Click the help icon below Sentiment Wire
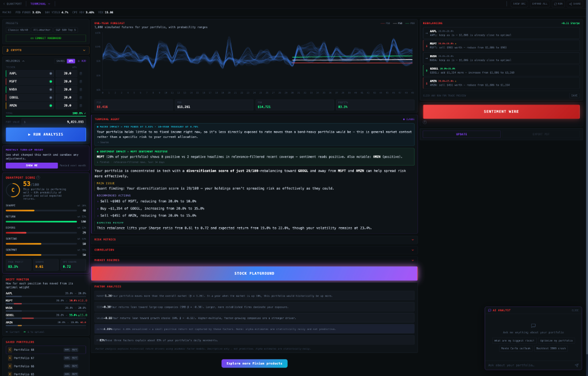Screen dimensions: 588x376 pos(425,122)
